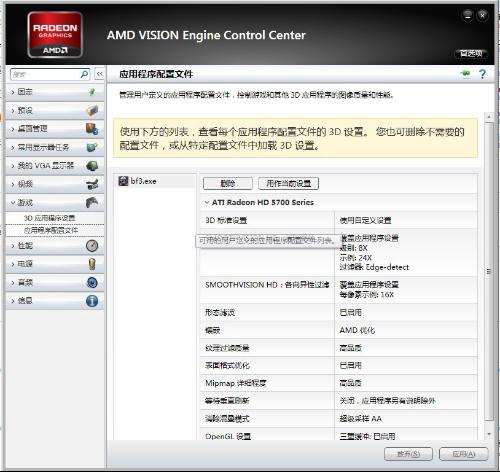Screen dimensions: 500x472
Task: Select the 等待垂直刷新 row label
Action: (x=227, y=401)
